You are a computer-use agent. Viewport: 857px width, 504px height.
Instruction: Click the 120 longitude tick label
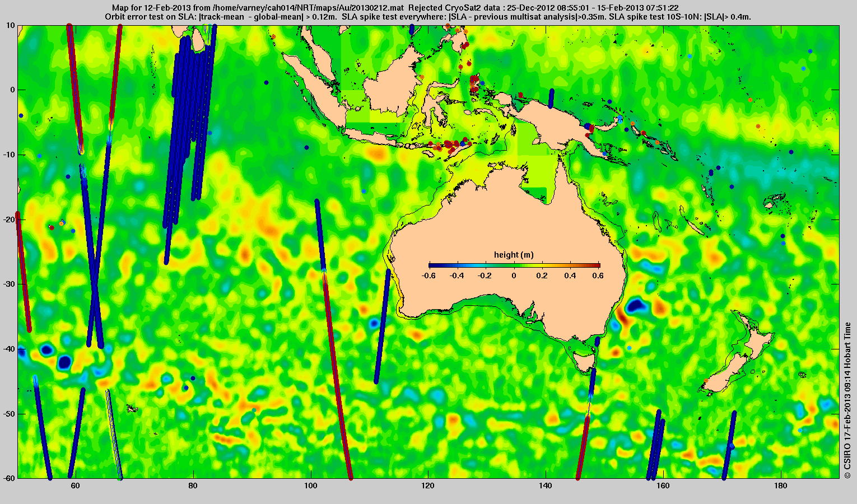pyautogui.click(x=428, y=486)
